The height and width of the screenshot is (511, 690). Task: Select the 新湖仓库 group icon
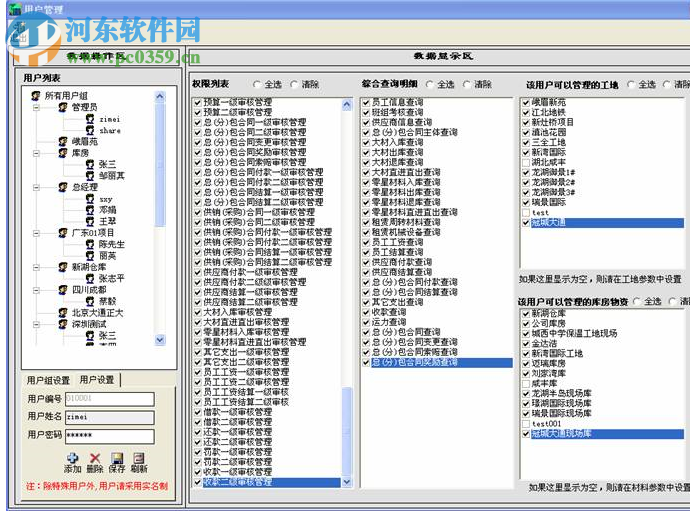(x=63, y=267)
